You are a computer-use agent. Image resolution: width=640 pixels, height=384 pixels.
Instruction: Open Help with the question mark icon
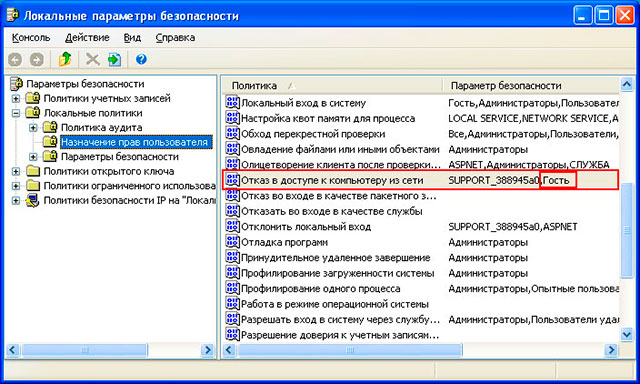(x=141, y=60)
